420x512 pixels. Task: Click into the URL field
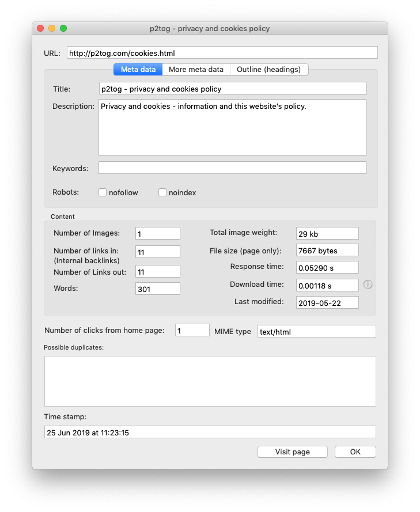click(222, 53)
